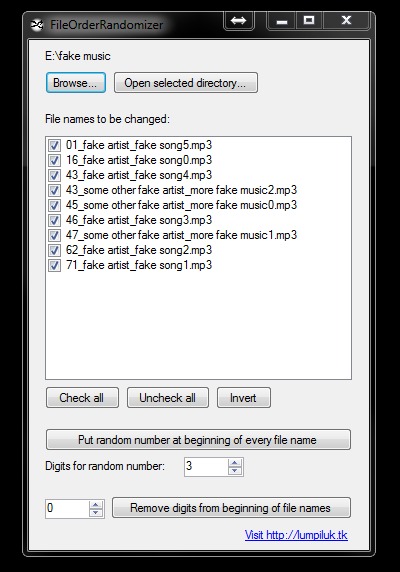Increase digits for random number with up arrow
This screenshot has height=572, width=400.
pyautogui.click(x=235, y=463)
